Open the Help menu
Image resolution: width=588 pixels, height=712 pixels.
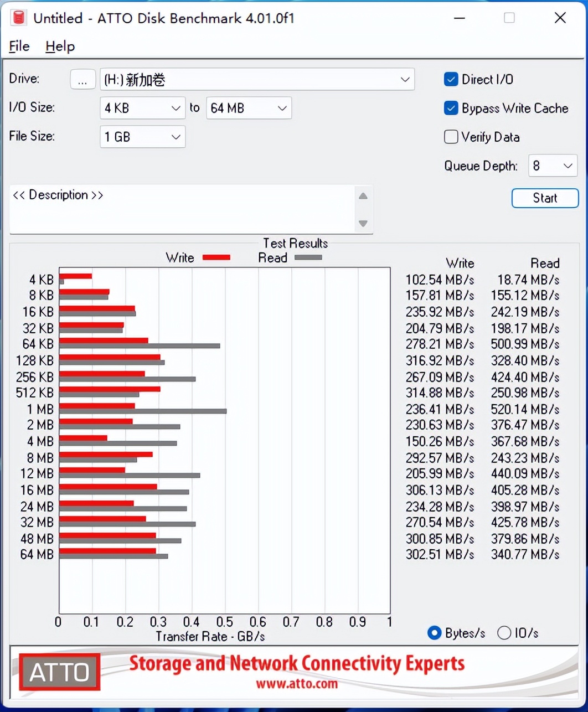point(60,47)
